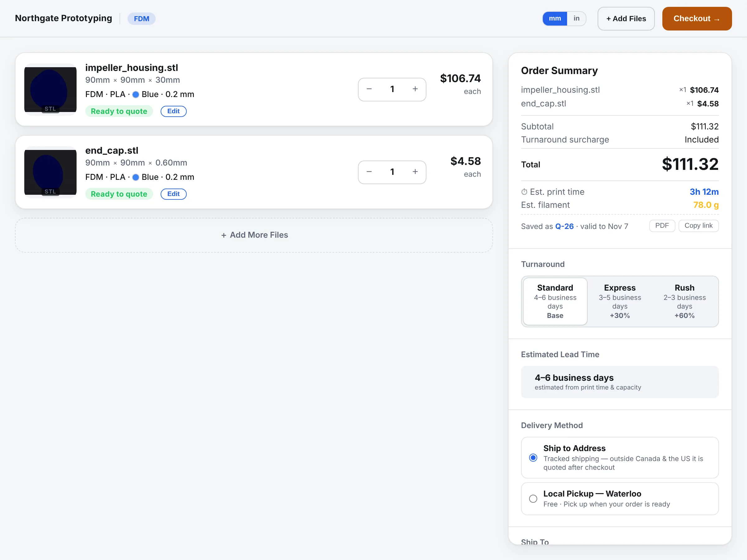Click Ready to quote badge for impeller_housing.stl

pos(119,111)
